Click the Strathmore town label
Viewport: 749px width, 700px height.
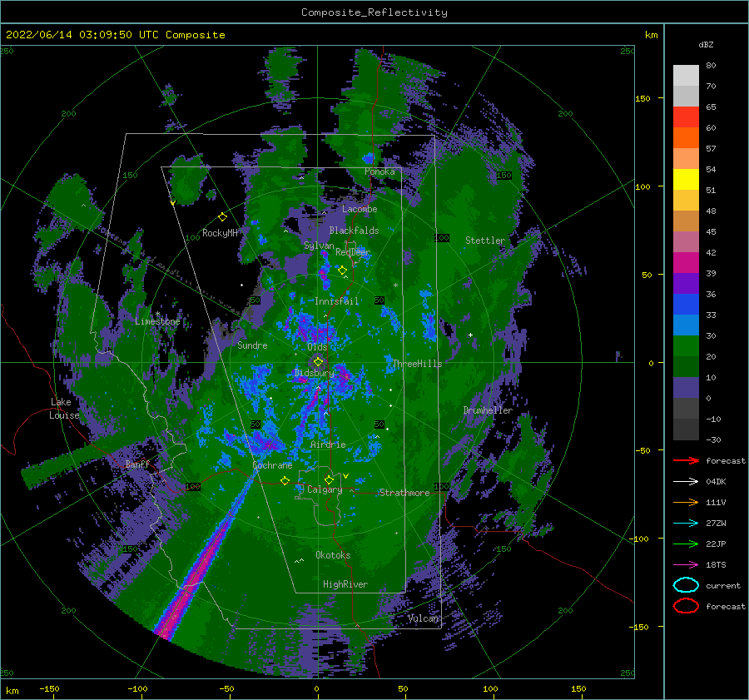point(404,493)
